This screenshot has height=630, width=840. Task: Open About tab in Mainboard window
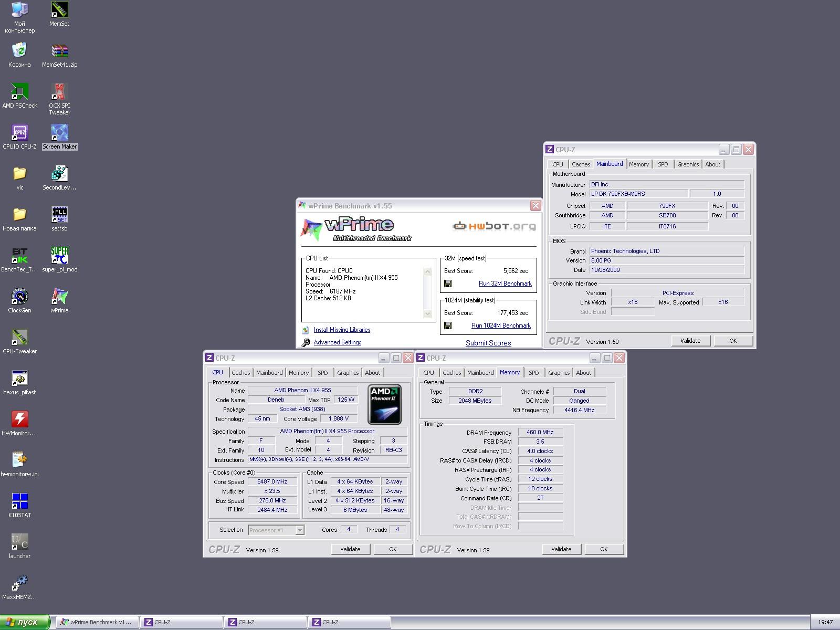click(712, 164)
